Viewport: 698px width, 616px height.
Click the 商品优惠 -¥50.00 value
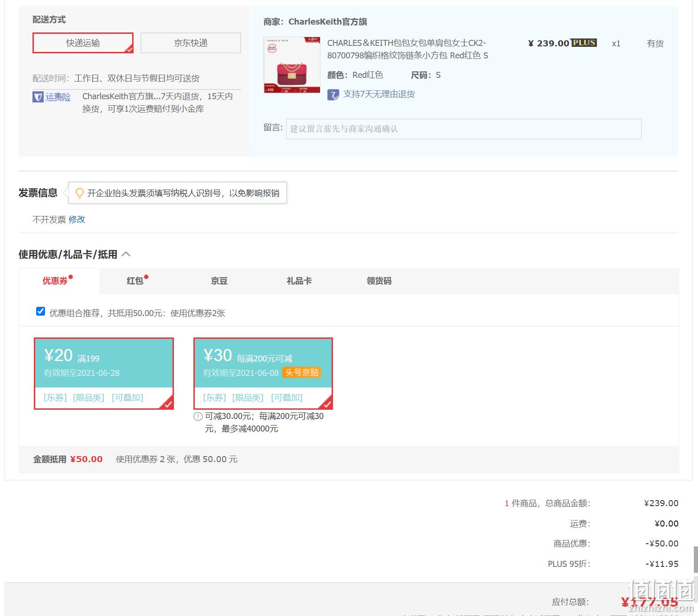[x=662, y=544]
